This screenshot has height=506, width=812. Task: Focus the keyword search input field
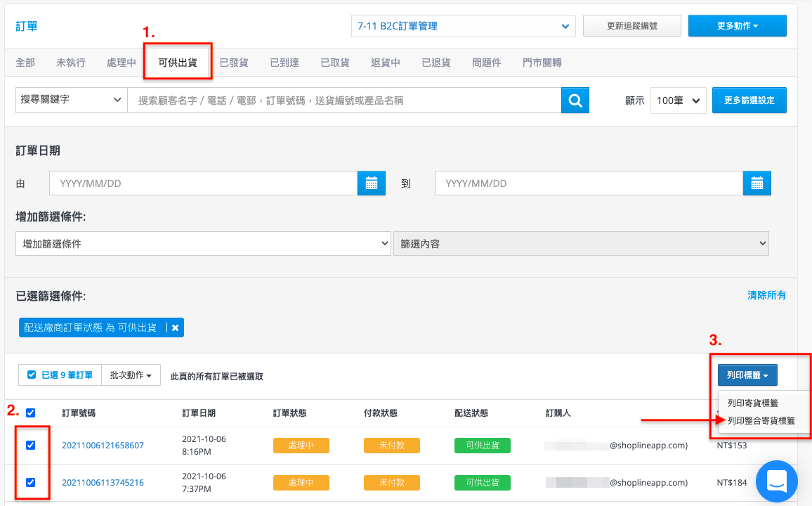coord(344,100)
